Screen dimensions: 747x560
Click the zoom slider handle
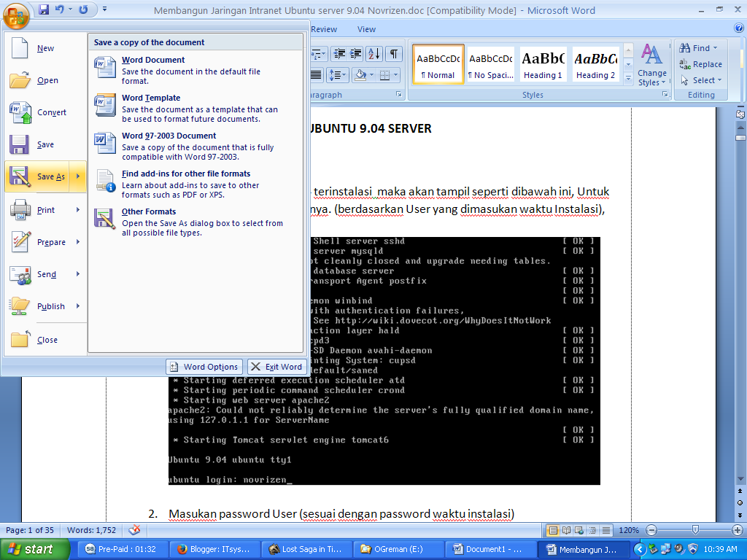tap(695, 530)
